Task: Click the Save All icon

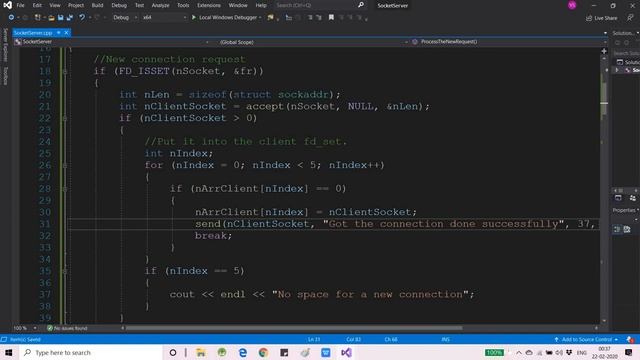Action: click(69, 18)
